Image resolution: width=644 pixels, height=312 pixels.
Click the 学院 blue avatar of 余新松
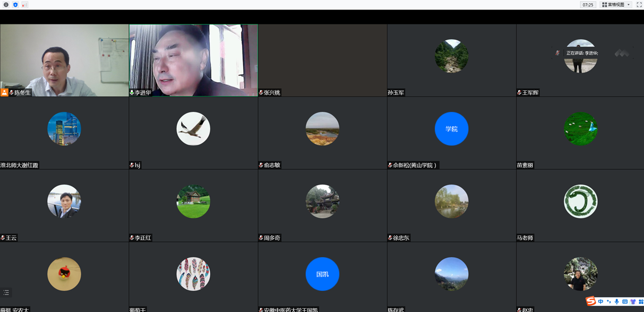(451, 129)
